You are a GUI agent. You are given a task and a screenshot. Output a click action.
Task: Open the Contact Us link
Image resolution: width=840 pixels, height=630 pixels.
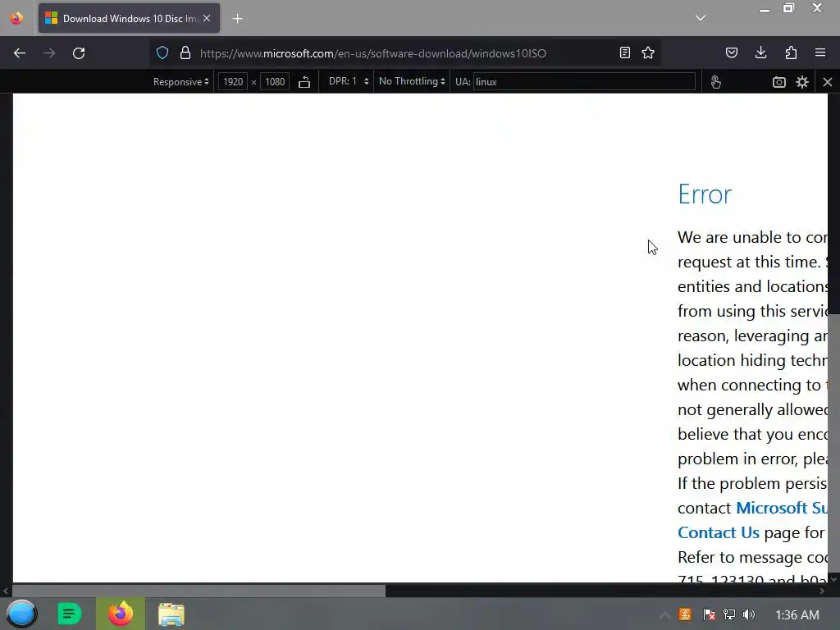coord(719,532)
